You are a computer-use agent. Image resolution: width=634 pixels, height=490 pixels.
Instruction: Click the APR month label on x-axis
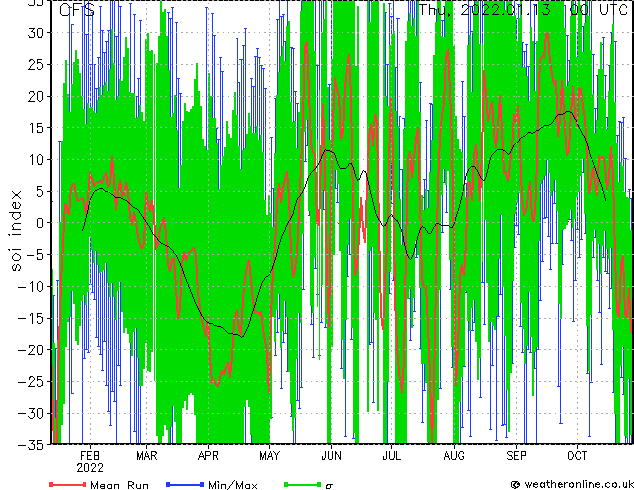tap(208, 456)
